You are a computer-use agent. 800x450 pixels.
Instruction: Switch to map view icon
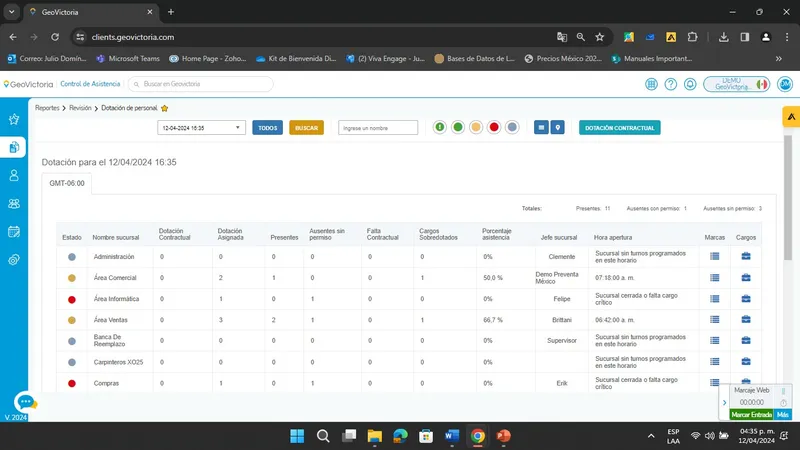(x=558, y=128)
